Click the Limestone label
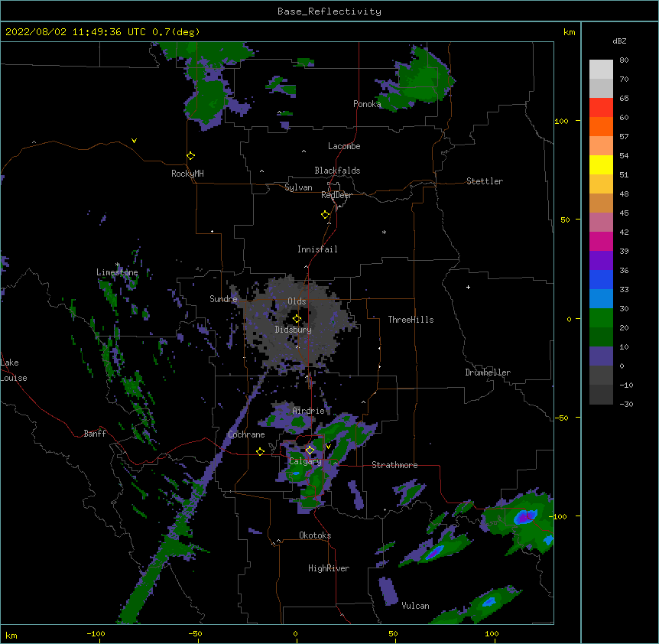 (117, 272)
